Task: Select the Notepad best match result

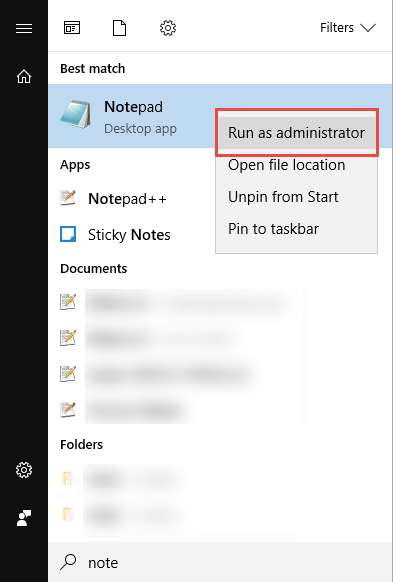Action: [220, 116]
